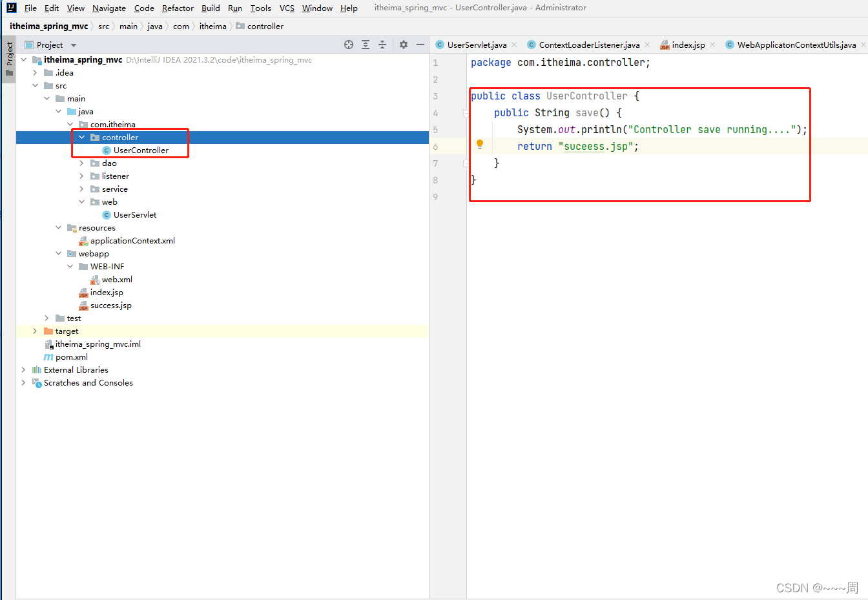
Task: Click the IntelliJ IDEA logo icon
Action: pyautogui.click(x=11, y=8)
